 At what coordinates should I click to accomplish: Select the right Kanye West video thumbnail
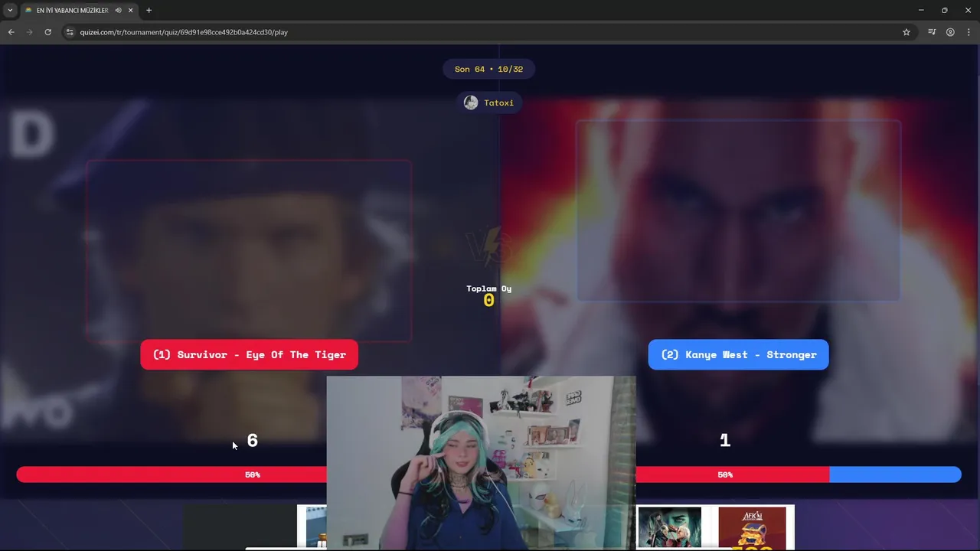pyautogui.click(x=738, y=210)
